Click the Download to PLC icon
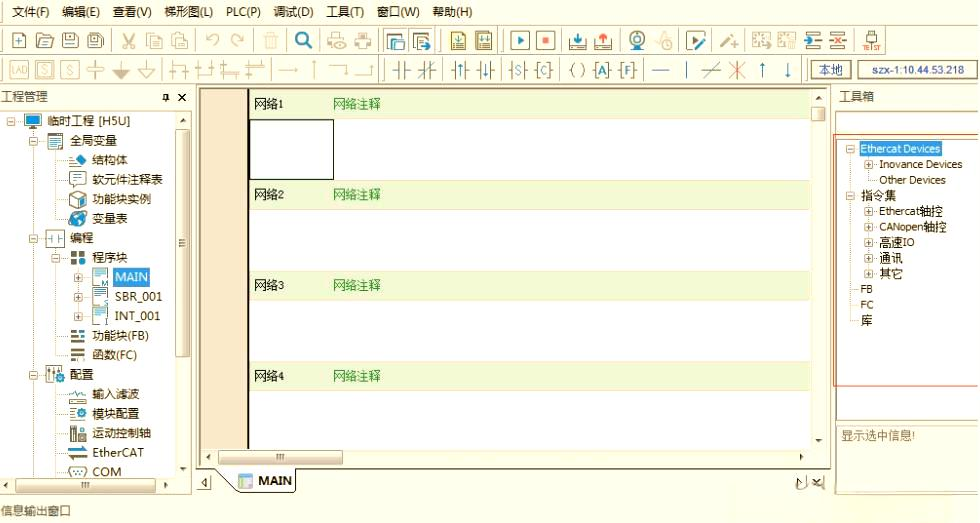Screen dimensions: 980x523 point(578,41)
